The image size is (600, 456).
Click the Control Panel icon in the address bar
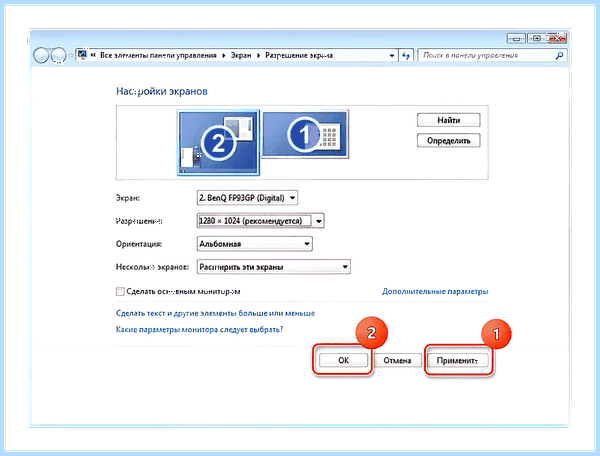pyautogui.click(x=82, y=55)
